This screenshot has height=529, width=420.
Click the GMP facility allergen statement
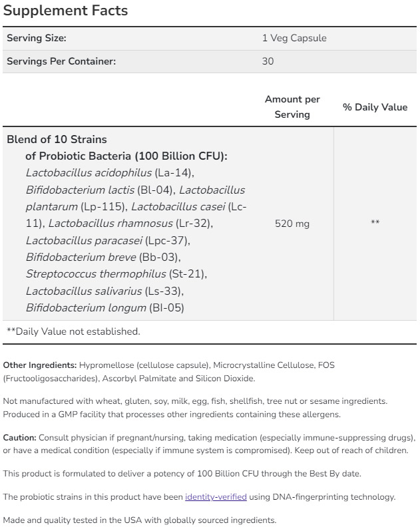[172, 414]
